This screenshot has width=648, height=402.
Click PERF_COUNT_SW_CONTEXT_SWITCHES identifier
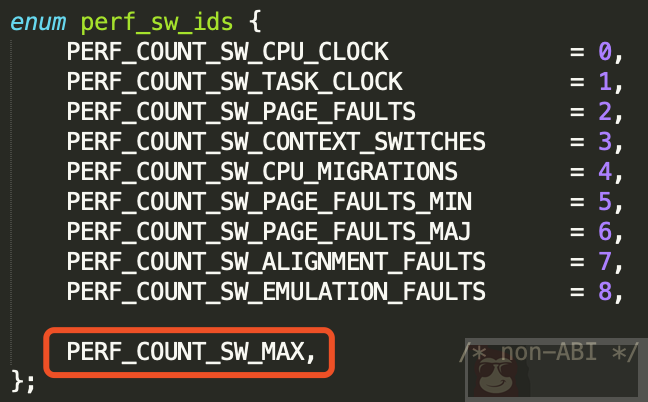pos(276,142)
